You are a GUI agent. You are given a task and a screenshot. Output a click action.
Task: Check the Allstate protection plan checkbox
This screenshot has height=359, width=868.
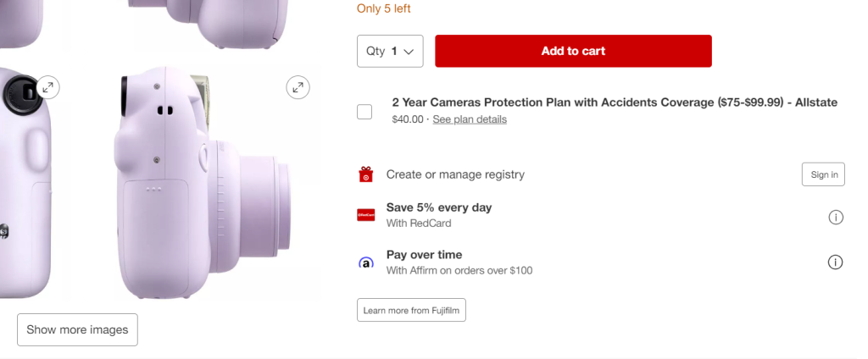(x=364, y=112)
